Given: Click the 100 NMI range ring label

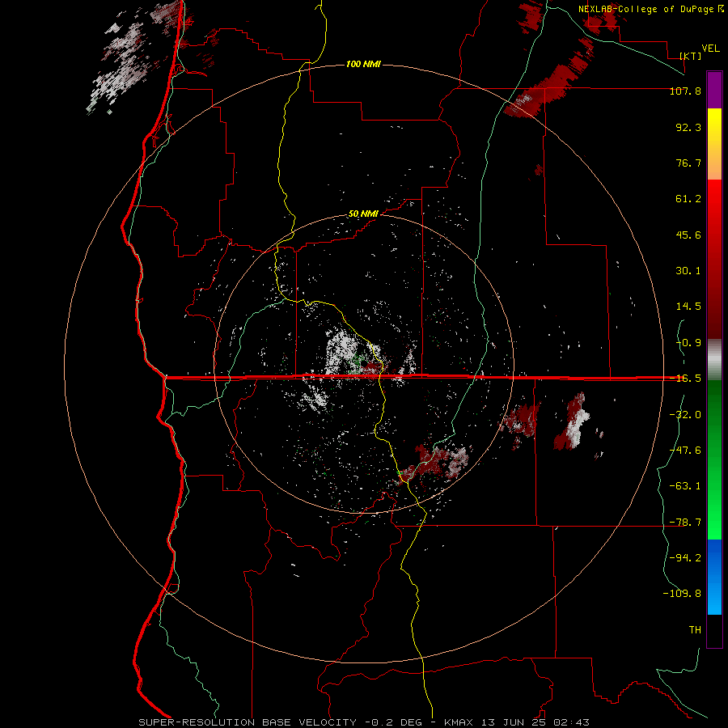Looking at the screenshot, I should 363,64.
